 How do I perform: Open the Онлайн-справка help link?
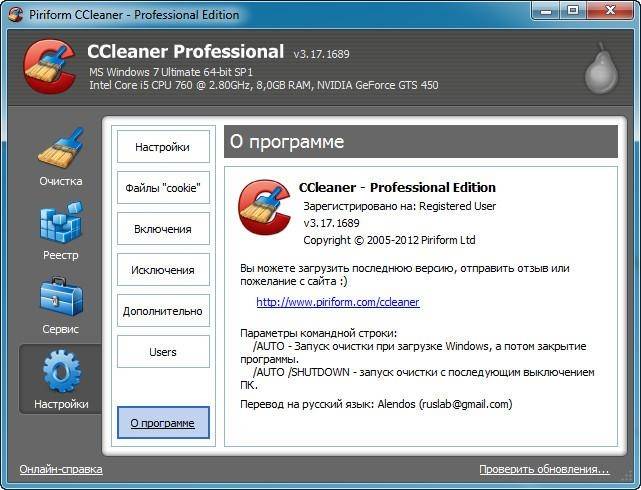(60, 469)
